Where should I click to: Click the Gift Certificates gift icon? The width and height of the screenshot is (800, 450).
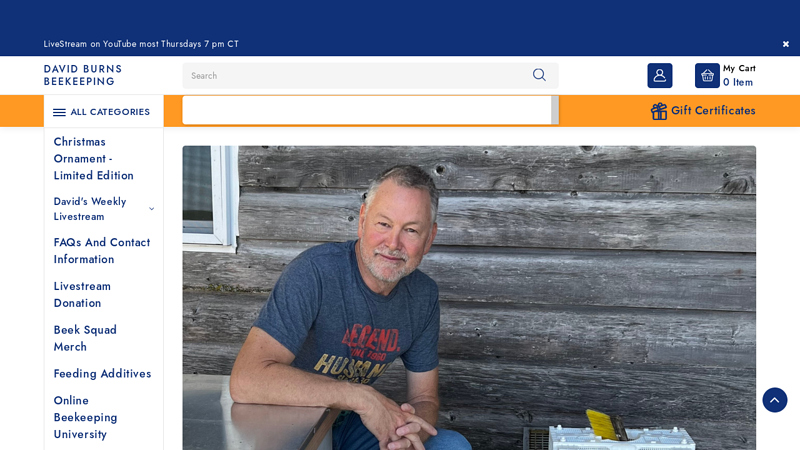659,111
